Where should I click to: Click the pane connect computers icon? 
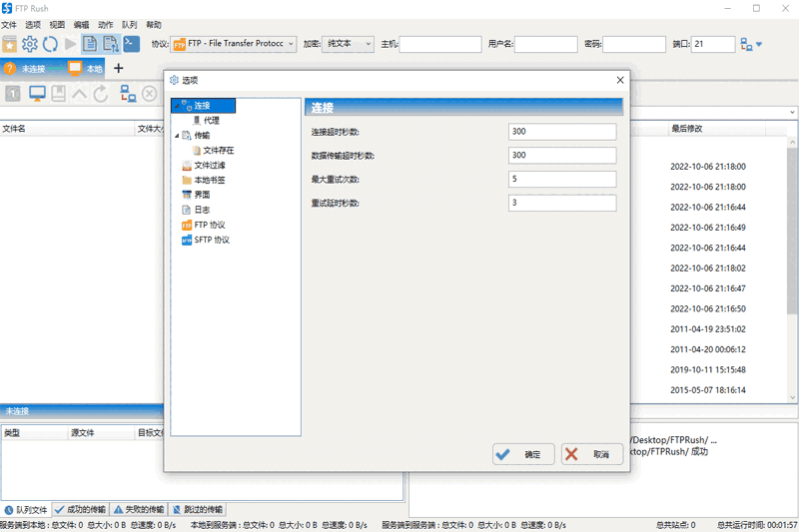point(128,94)
